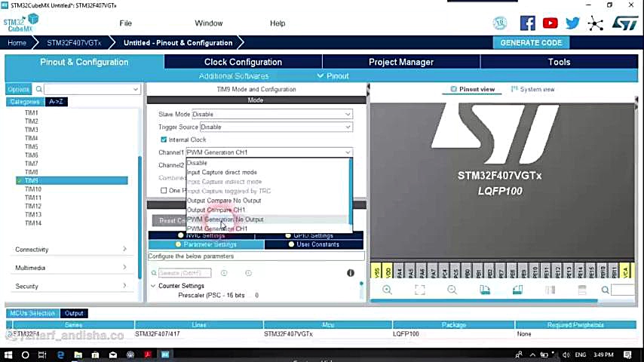Zoom out on the pinout view

point(452,290)
